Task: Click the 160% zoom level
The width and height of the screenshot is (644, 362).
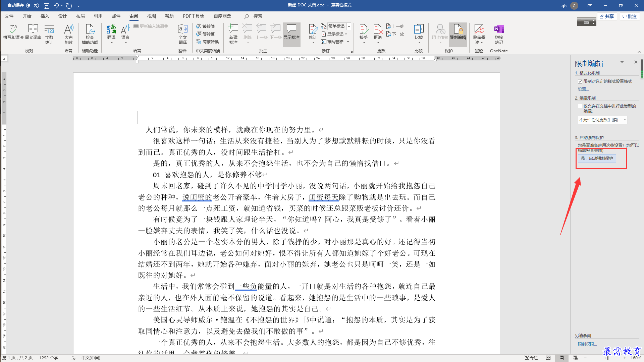Action: click(x=636, y=358)
